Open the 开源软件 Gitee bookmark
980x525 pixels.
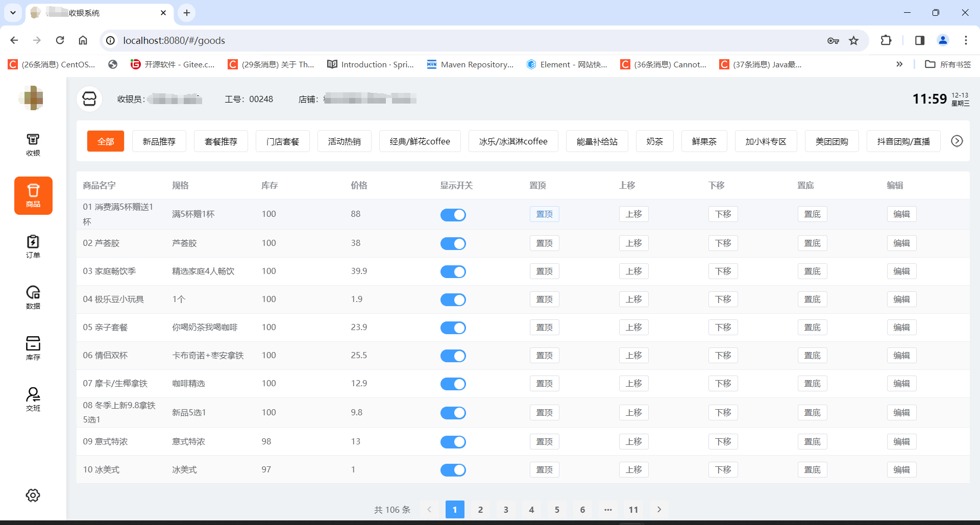(173, 64)
